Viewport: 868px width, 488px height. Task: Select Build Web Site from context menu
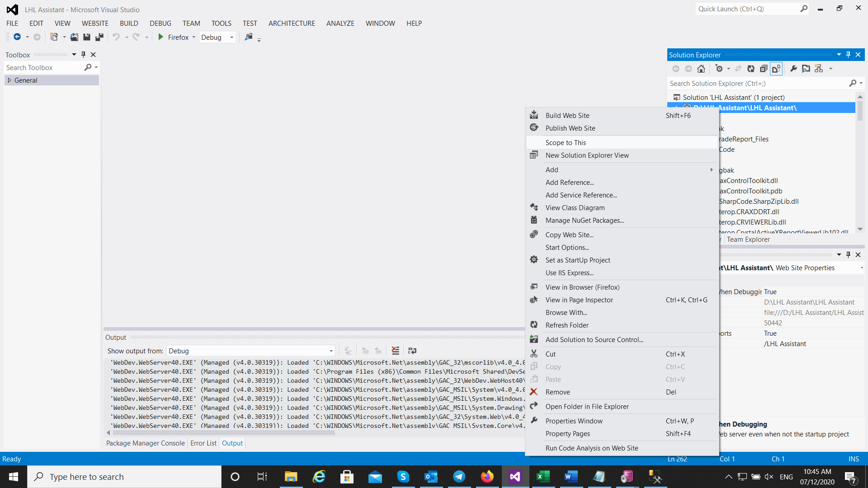(x=622, y=116)
